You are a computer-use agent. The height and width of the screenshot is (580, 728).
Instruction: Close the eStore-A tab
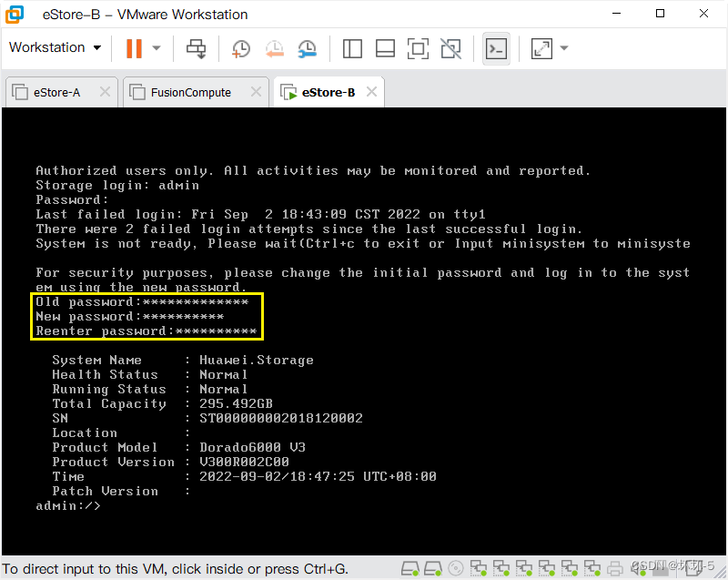click(105, 91)
